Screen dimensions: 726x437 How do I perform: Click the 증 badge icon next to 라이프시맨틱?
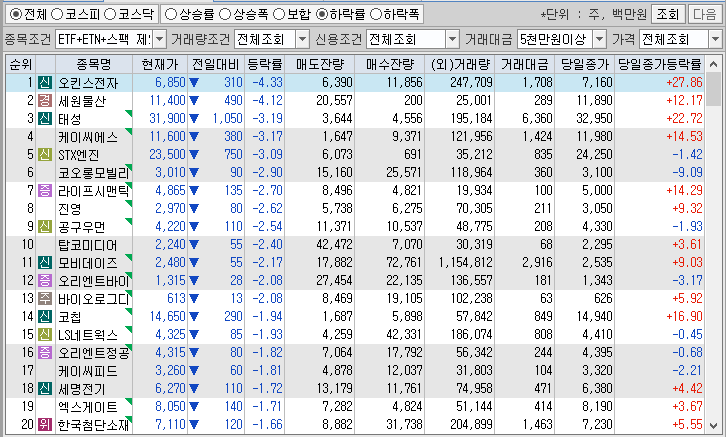(x=45, y=190)
